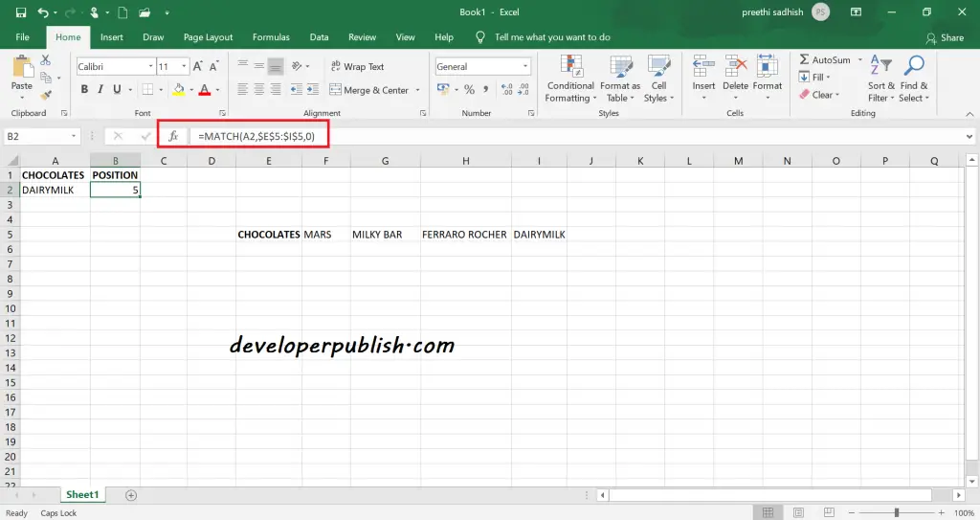Click Increase Font Size icon
Screen dimensions: 980x520
click(197, 66)
